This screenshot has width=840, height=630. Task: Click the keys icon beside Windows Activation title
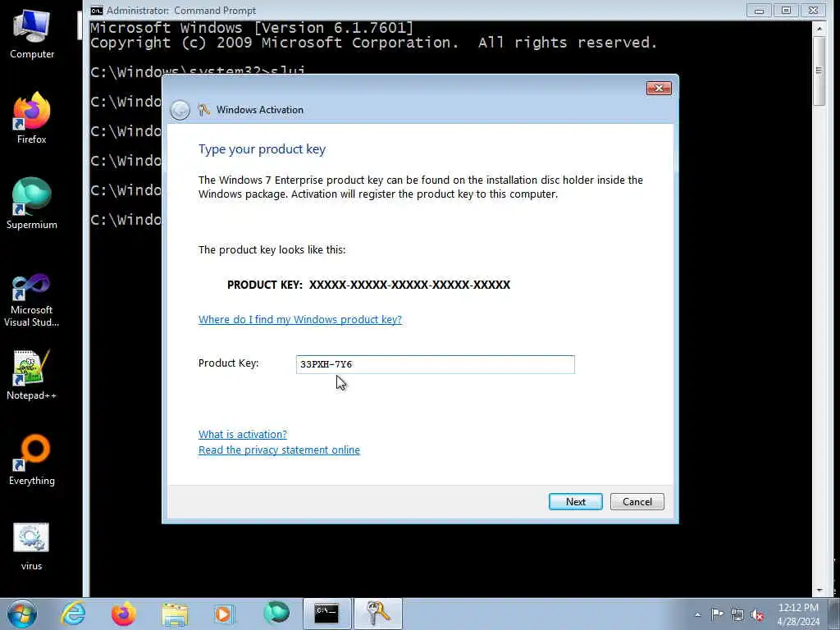coord(203,110)
